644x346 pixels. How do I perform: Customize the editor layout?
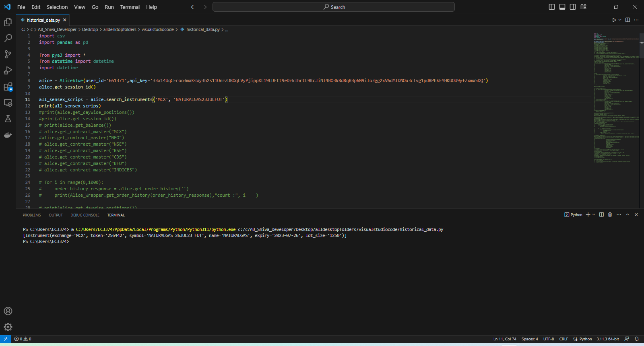point(584,7)
